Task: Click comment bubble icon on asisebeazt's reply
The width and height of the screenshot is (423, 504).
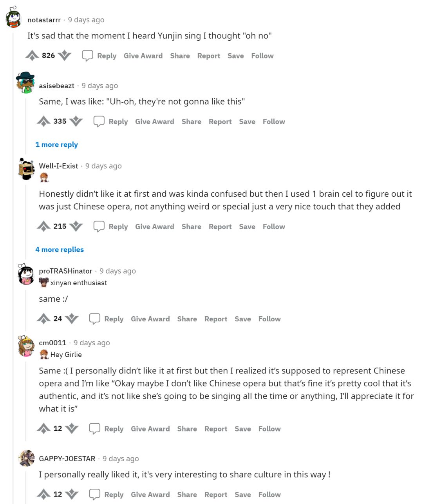Action: click(x=99, y=121)
